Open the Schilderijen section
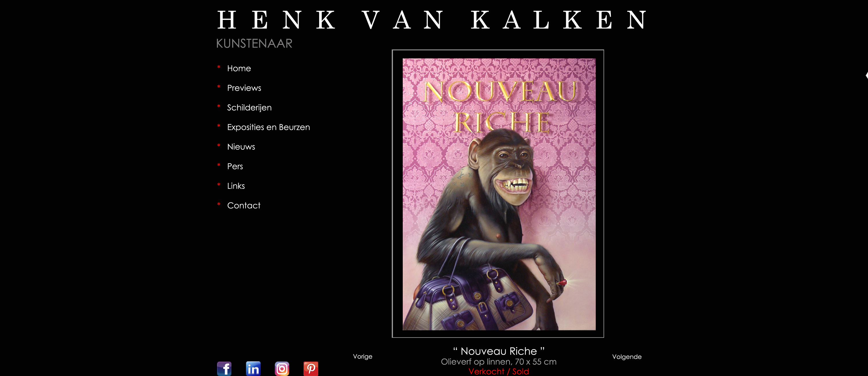The image size is (868, 376). click(x=249, y=108)
